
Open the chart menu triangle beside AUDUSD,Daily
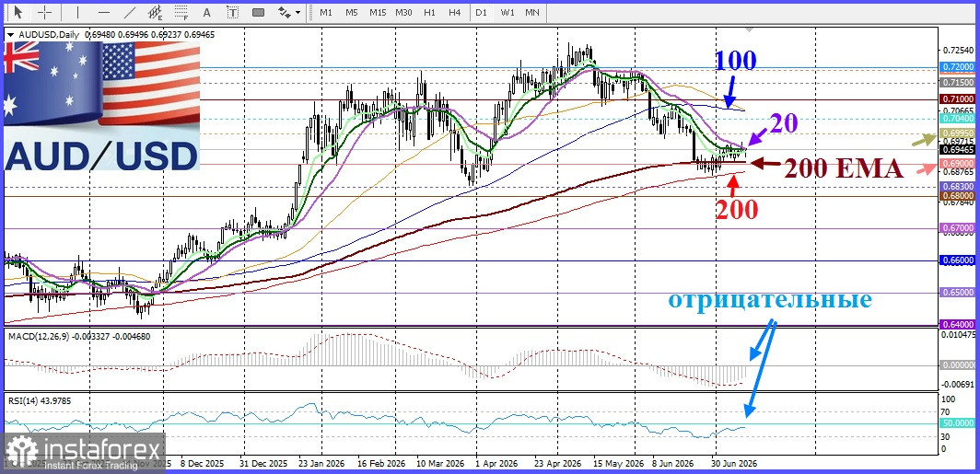pos(9,35)
